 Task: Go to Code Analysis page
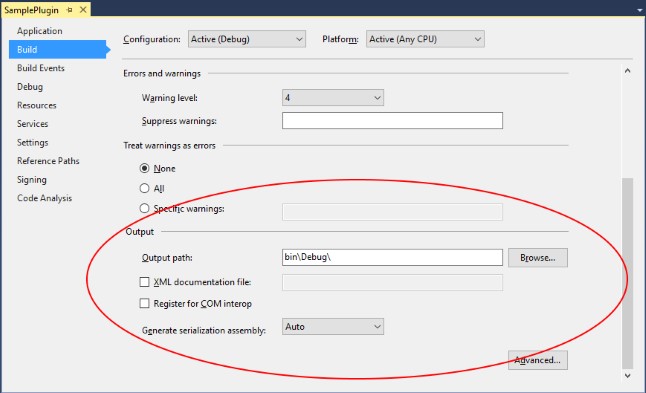44,198
